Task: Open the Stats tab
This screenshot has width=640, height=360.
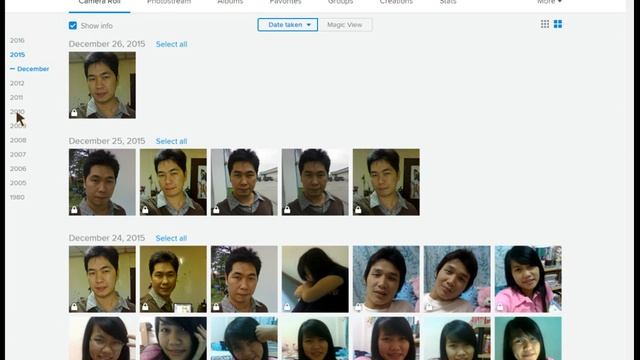Action: [448, 2]
